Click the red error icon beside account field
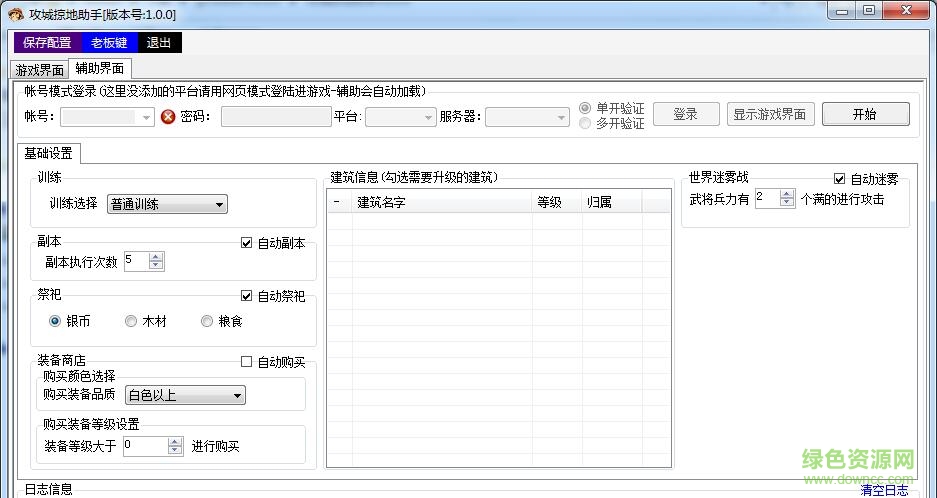This screenshot has width=937, height=498. click(x=168, y=116)
